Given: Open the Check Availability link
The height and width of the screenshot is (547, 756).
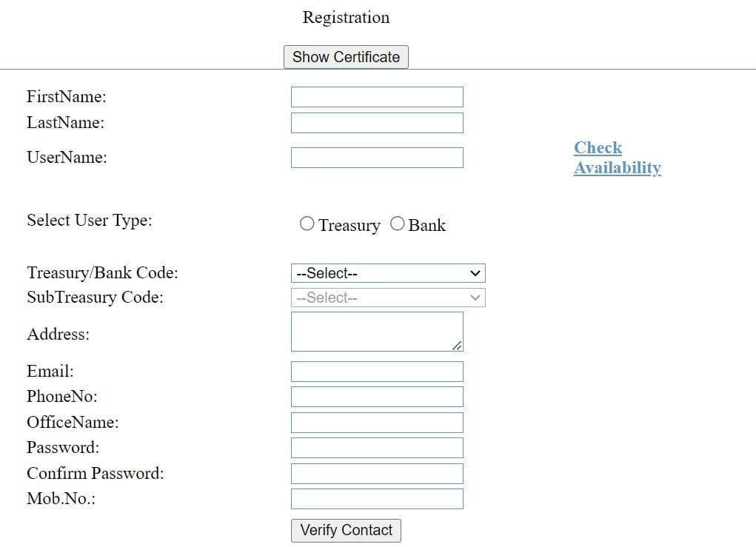Looking at the screenshot, I should click(617, 157).
